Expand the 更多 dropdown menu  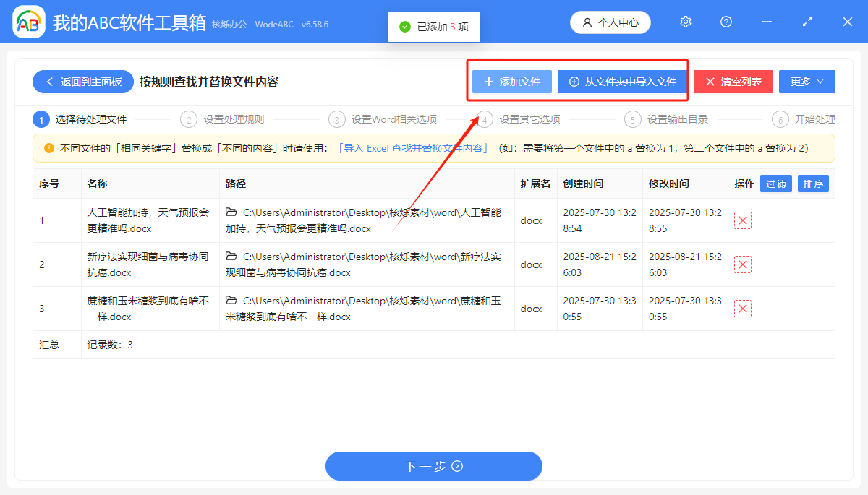point(807,81)
